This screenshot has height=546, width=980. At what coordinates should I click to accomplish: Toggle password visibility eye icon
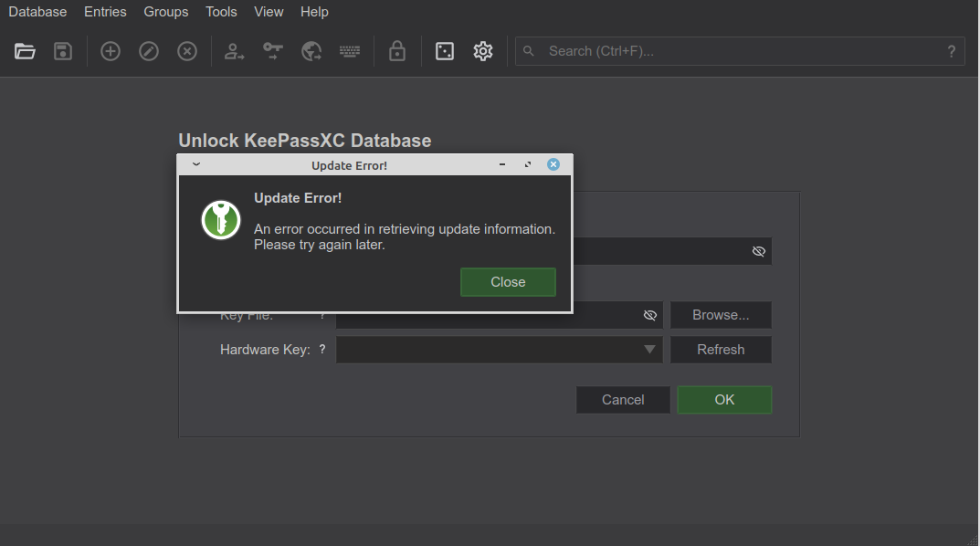(759, 251)
